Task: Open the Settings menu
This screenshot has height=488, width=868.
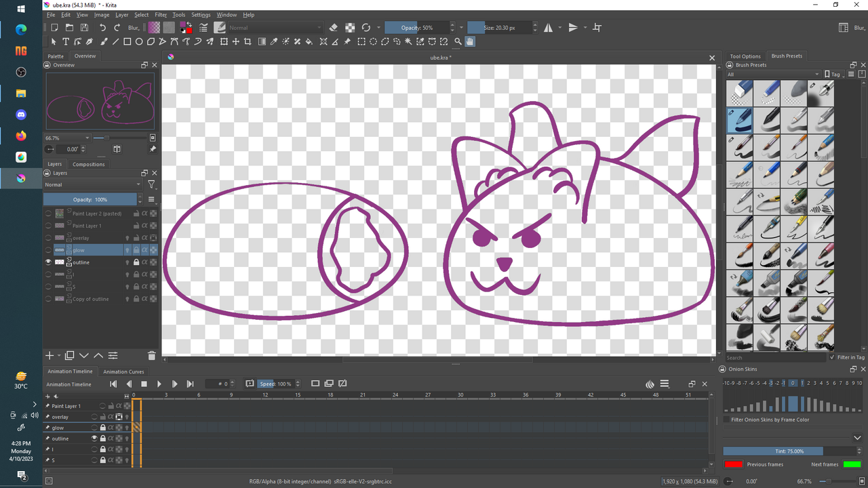Action: (x=201, y=14)
